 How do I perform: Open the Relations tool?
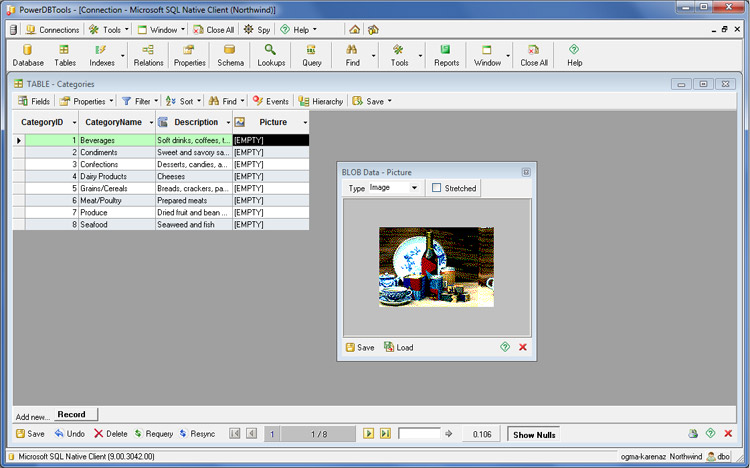click(148, 55)
